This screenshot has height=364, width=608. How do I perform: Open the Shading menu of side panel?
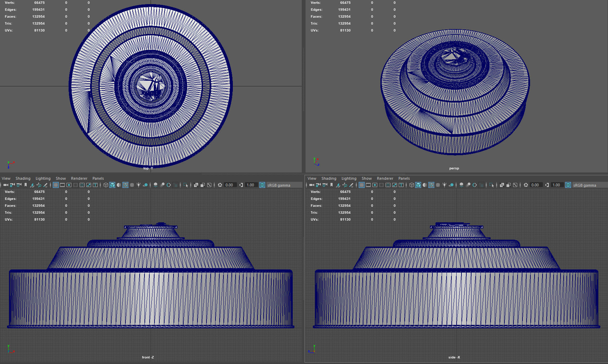point(329,178)
